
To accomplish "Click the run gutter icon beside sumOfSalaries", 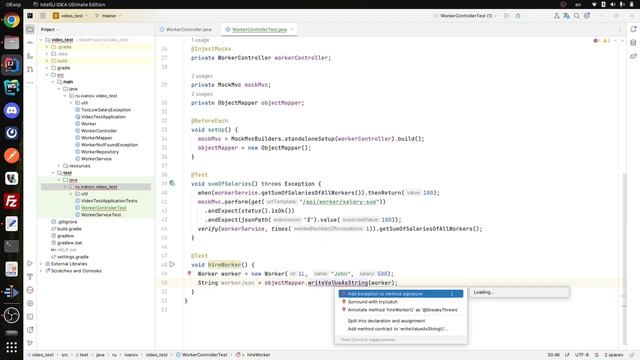I will [172, 184].
